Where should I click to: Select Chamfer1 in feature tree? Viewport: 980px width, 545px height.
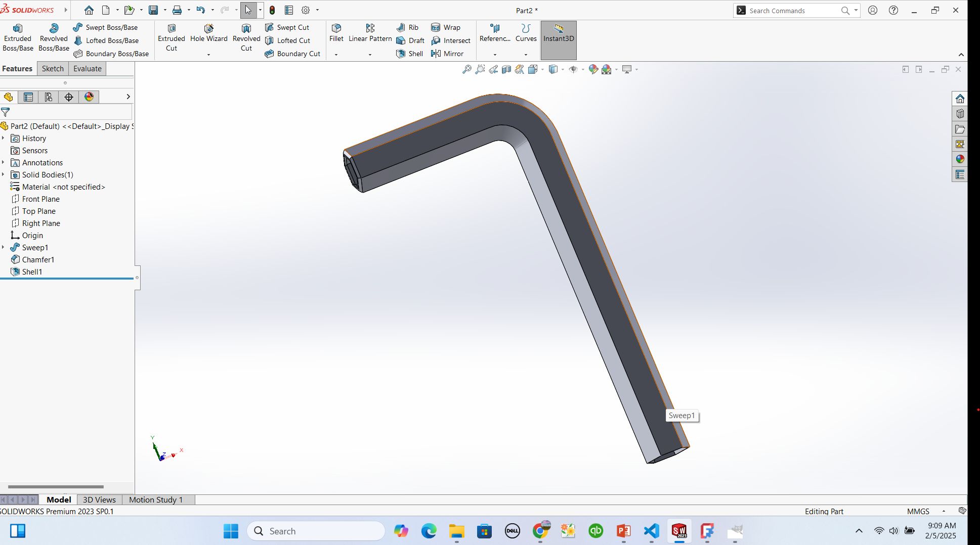tap(38, 260)
